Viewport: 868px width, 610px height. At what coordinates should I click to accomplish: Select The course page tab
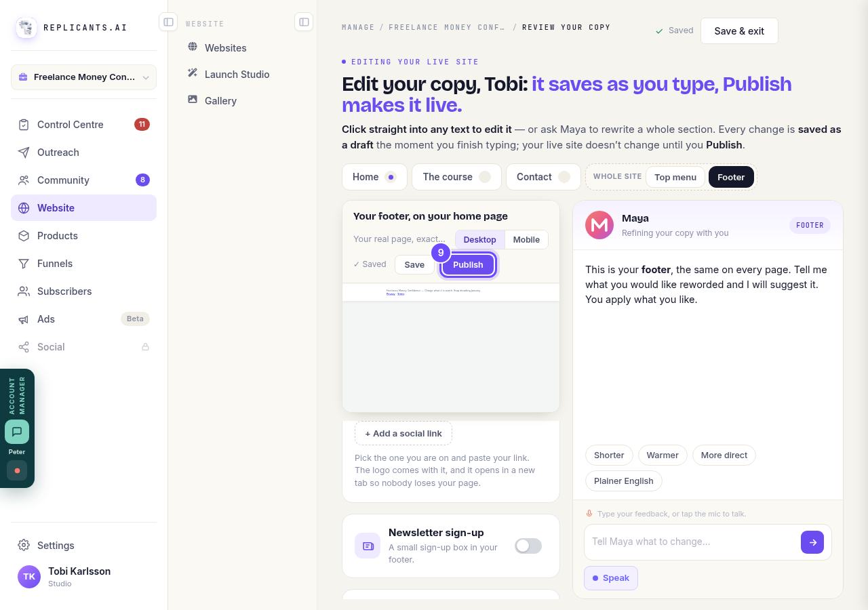coord(456,177)
